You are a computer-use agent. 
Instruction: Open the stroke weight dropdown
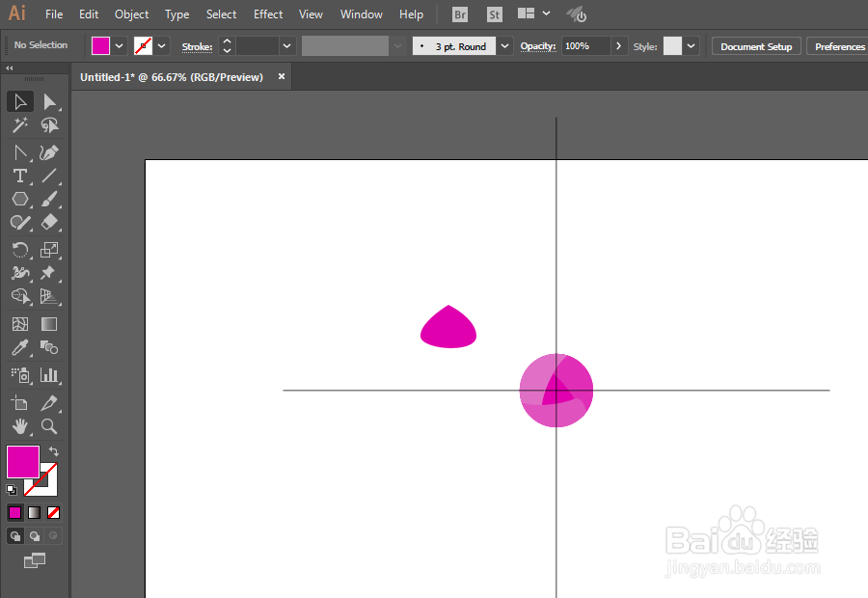tap(286, 46)
